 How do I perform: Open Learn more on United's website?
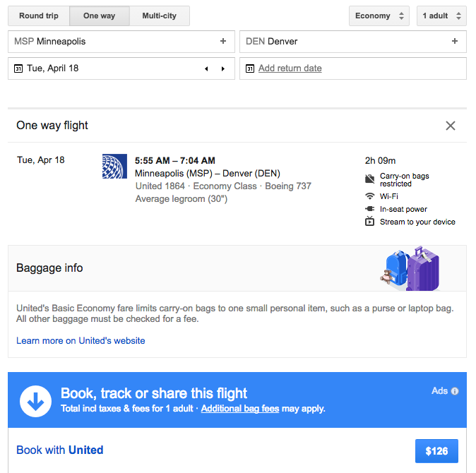(x=81, y=340)
